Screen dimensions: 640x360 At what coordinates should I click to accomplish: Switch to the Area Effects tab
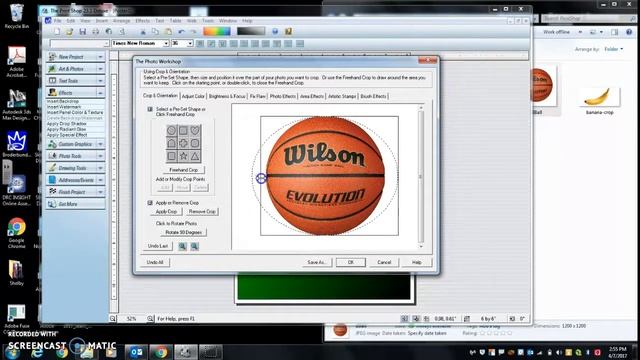pyautogui.click(x=312, y=96)
